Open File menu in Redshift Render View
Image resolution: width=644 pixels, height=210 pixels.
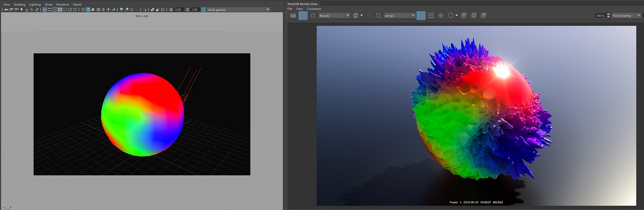[290, 9]
